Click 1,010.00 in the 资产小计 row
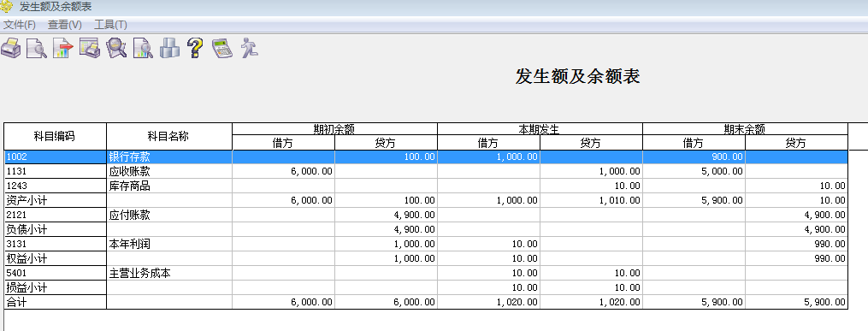Viewport: 868px width, 331px height. pos(591,200)
